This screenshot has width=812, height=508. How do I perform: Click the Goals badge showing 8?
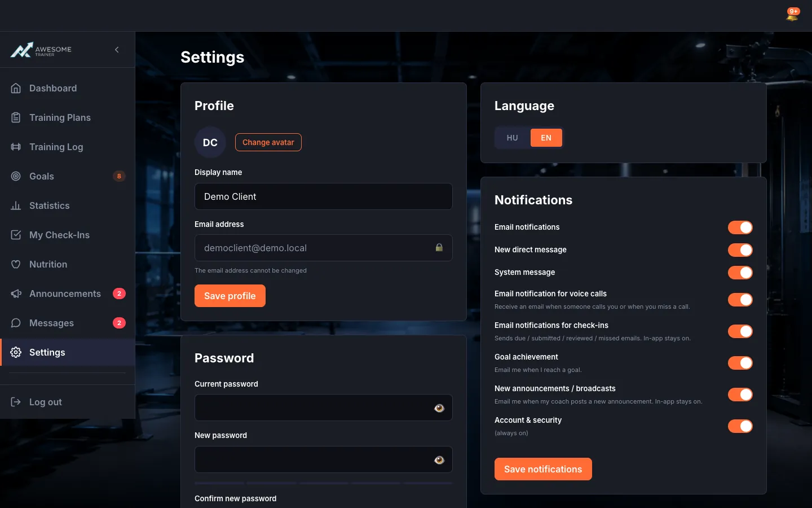coord(119,176)
